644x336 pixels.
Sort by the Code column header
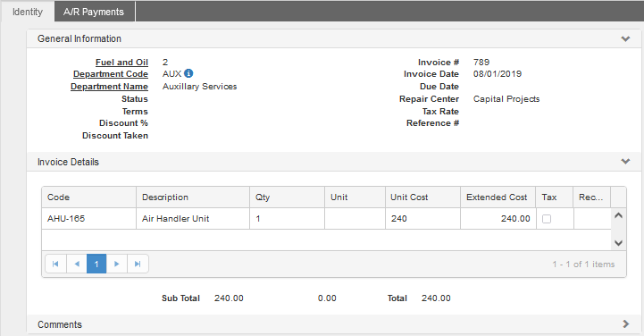tap(88, 197)
